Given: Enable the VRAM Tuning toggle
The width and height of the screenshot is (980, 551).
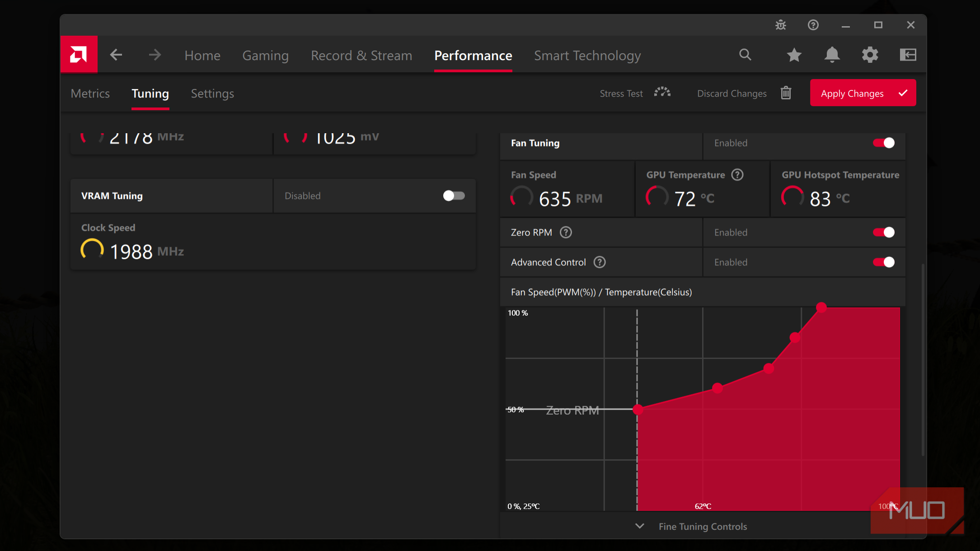Looking at the screenshot, I should [454, 196].
